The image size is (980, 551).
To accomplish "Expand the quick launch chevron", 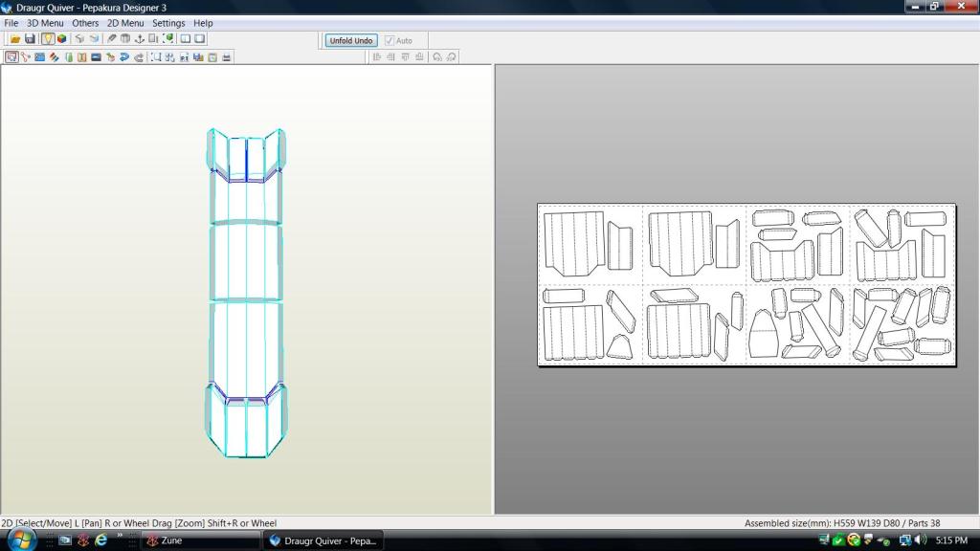I will [119, 536].
